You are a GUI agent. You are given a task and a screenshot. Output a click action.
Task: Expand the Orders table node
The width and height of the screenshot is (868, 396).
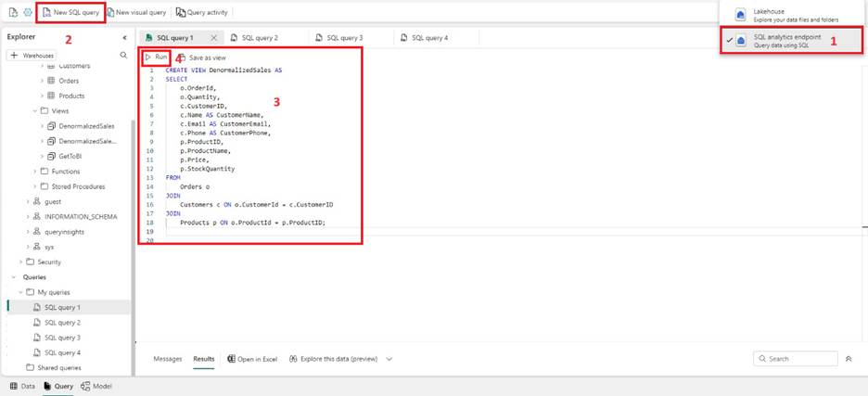coord(42,81)
